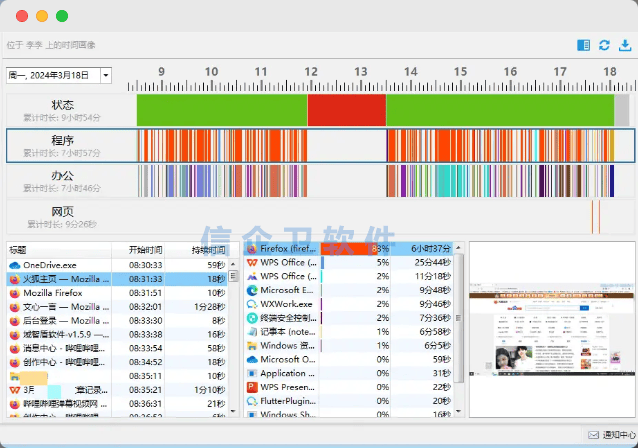Refresh the timeline data
638x448 pixels.
point(604,45)
